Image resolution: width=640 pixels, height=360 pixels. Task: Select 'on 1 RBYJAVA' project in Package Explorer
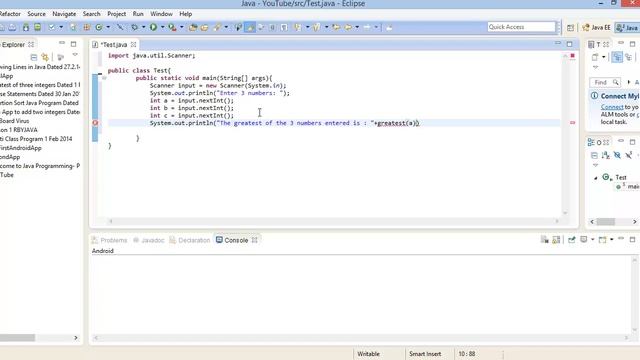19,130
